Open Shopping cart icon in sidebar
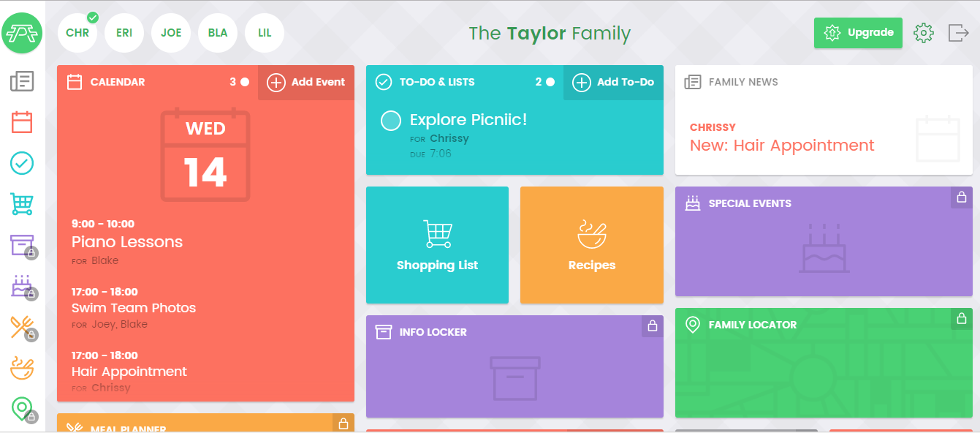Viewport: 980px width, 433px height. pyautogui.click(x=22, y=204)
